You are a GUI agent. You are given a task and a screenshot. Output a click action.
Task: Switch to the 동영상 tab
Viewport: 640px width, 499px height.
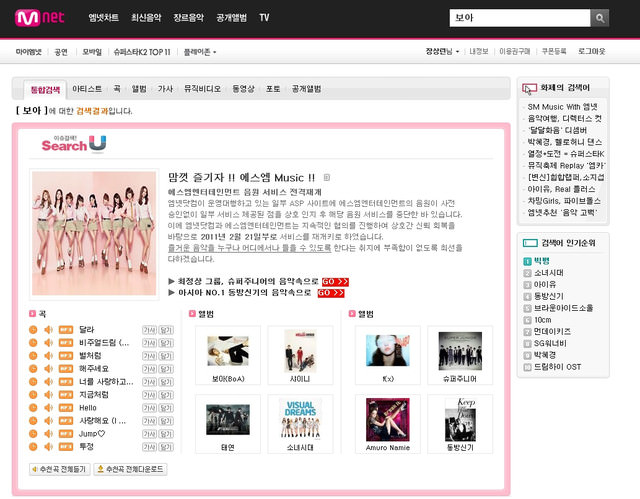tap(243, 89)
